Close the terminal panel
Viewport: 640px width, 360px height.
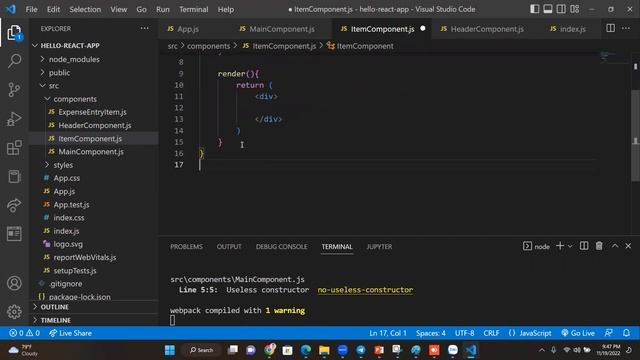click(x=628, y=246)
